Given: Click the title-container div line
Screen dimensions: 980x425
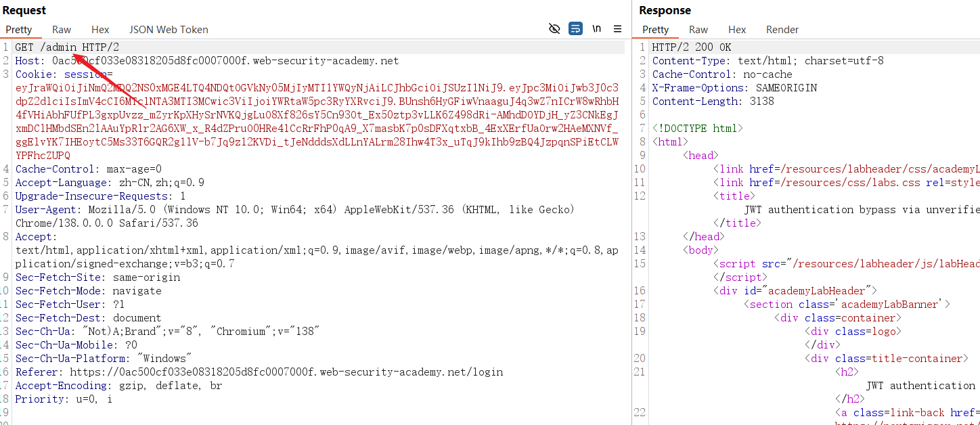Looking at the screenshot, I should (x=887, y=359).
